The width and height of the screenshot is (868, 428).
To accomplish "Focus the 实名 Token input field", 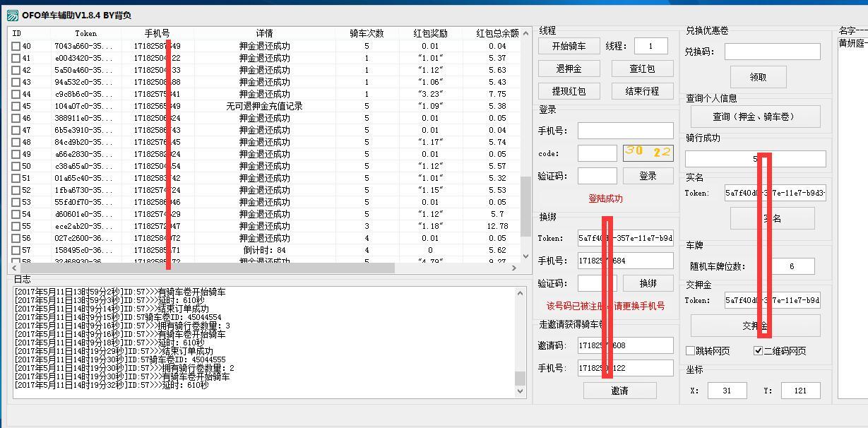I will (x=775, y=193).
